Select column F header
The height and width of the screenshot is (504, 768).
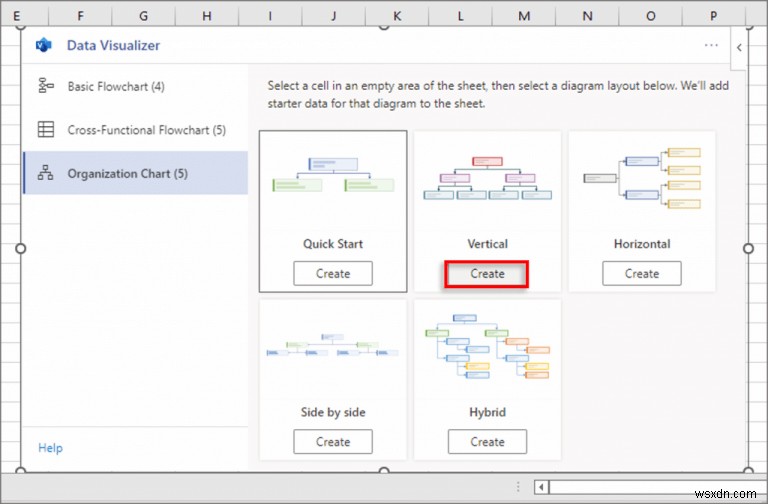(80, 16)
